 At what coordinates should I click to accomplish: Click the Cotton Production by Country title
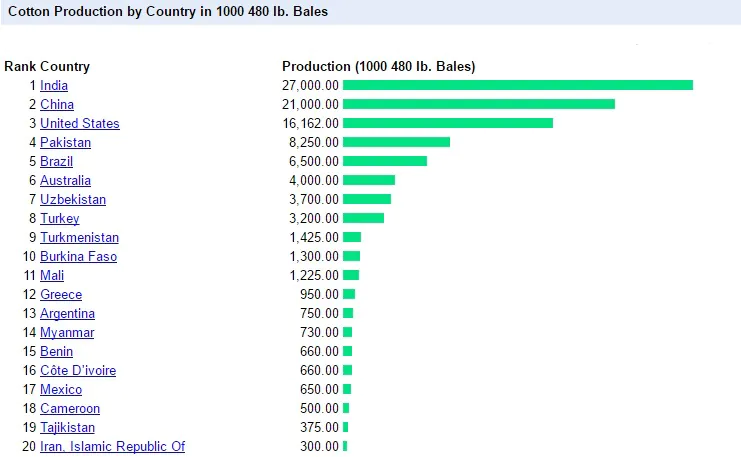168,11
